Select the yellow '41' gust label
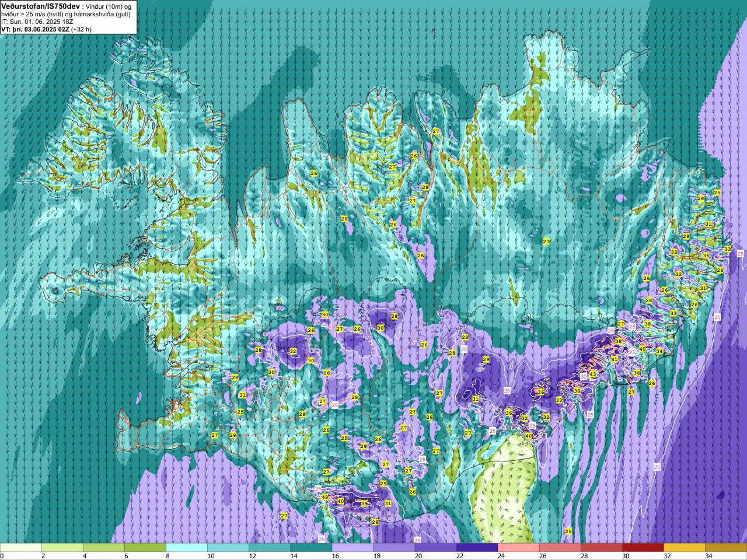 pyautogui.click(x=614, y=359)
